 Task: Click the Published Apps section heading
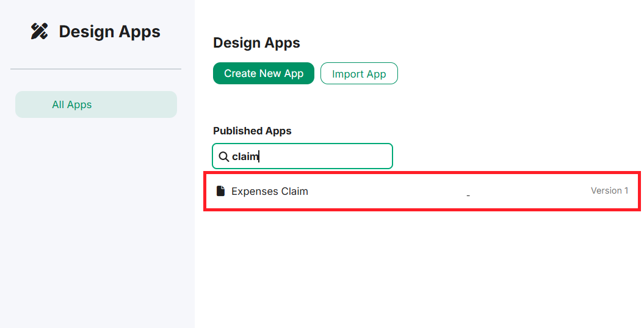tap(252, 131)
